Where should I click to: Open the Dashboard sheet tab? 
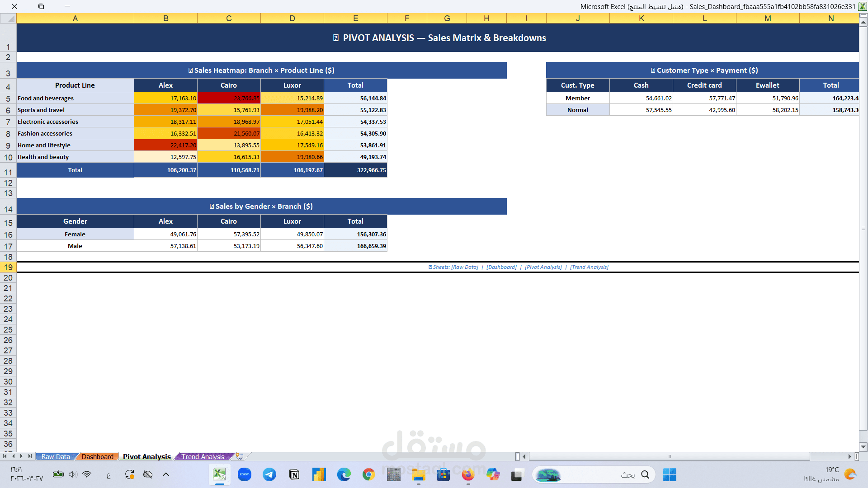pos(98,457)
